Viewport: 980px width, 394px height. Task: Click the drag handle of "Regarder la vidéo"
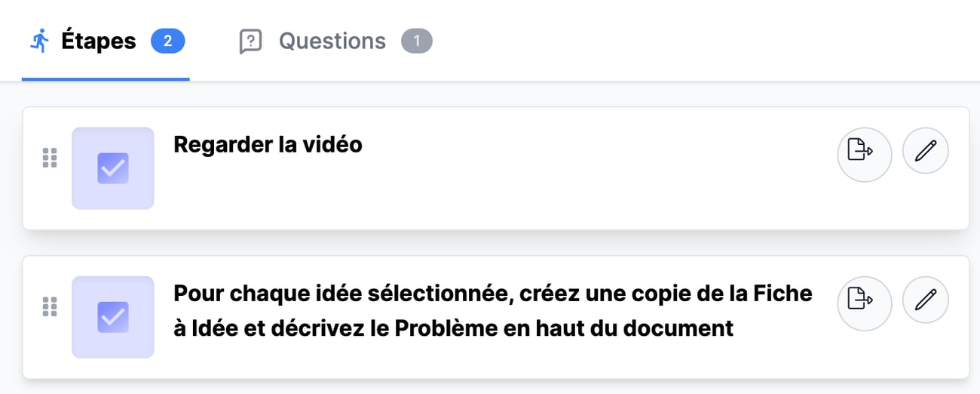tap(50, 158)
